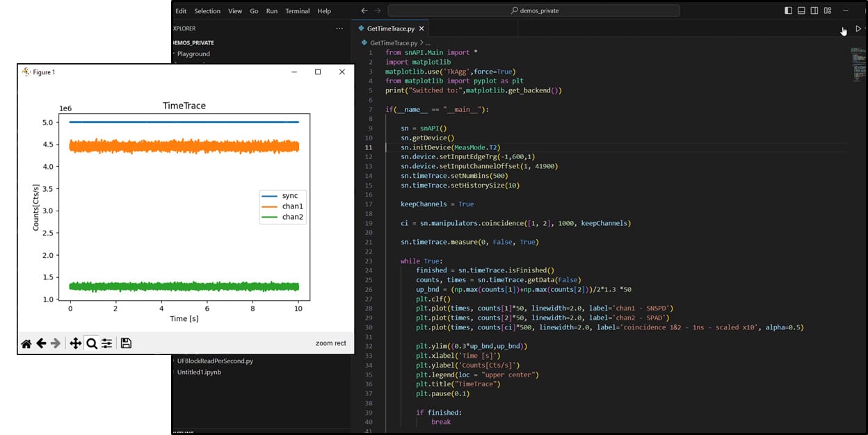This screenshot has width=868, height=435.
Task: Save the figure with the disk icon
Action: coord(126,343)
